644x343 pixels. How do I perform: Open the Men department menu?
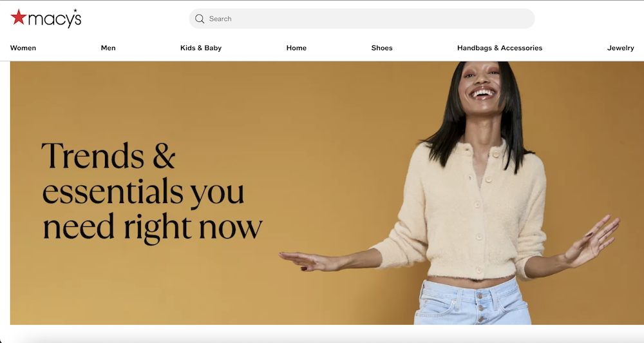[x=108, y=48]
